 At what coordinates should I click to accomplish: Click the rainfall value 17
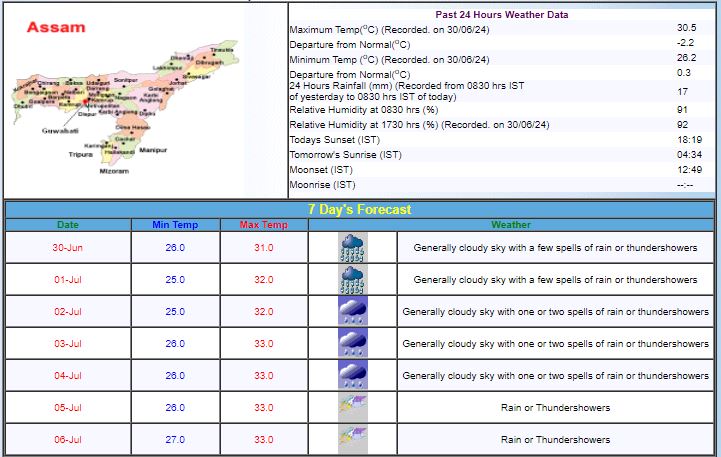(x=682, y=91)
